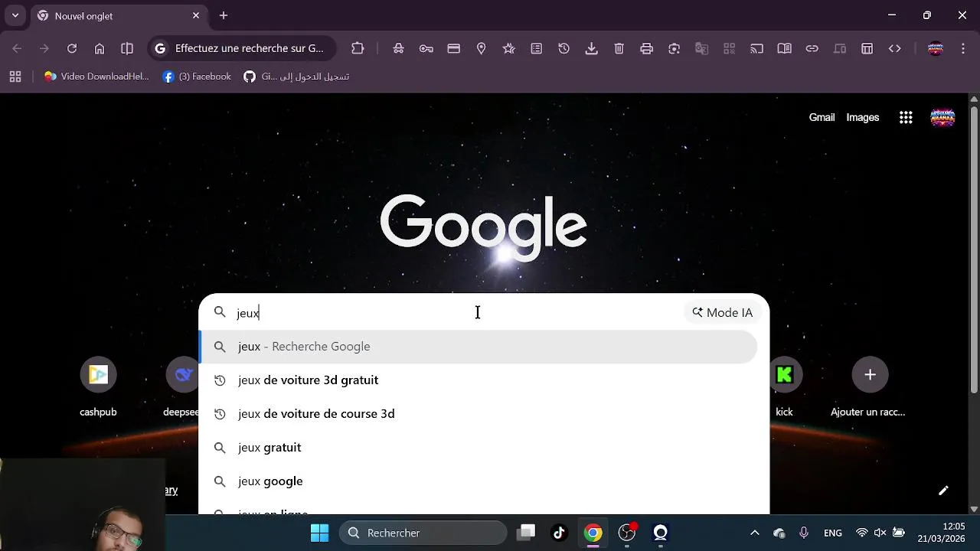Open the side panel layout icon
The width and height of the screenshot is (980, 551).
pos(867,48)
